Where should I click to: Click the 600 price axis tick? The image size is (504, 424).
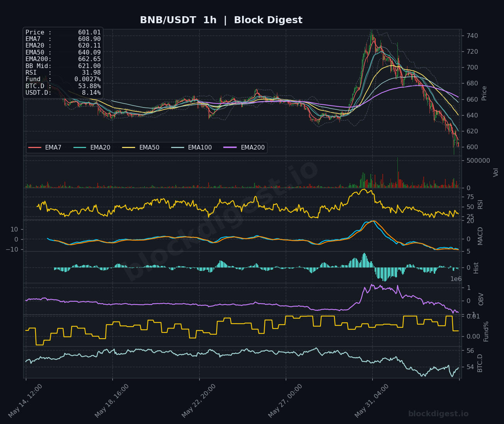point(472,147)
